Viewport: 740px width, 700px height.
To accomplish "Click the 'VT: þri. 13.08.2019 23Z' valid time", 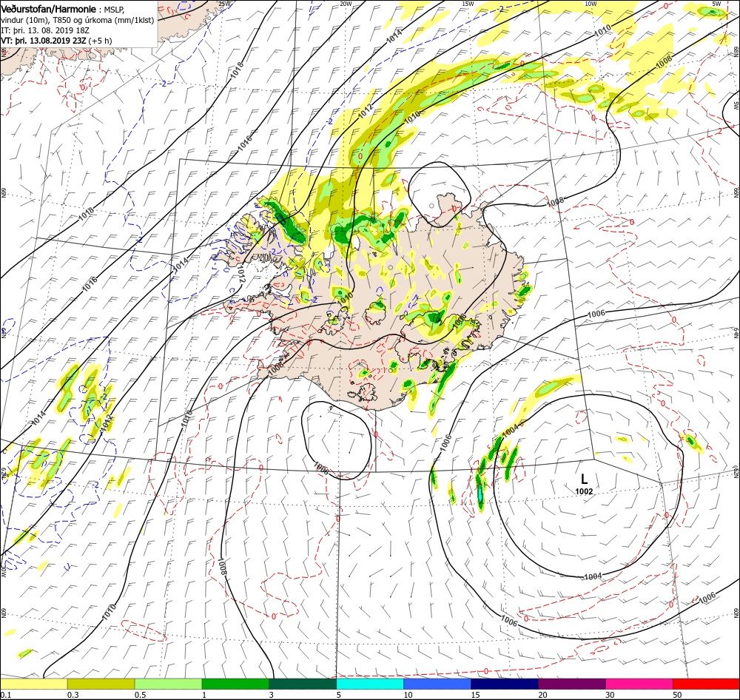I will (x=44, y=41).
